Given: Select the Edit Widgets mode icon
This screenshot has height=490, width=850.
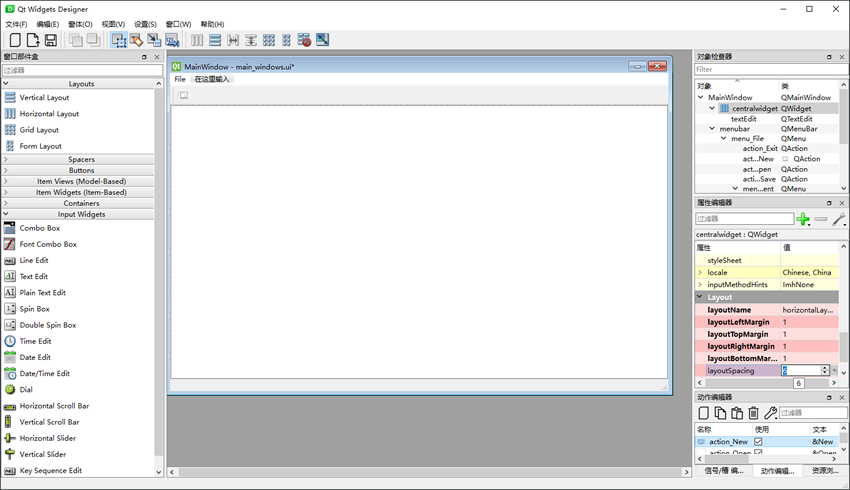Looking at the screenshot, I should click(x=119, y=40).
